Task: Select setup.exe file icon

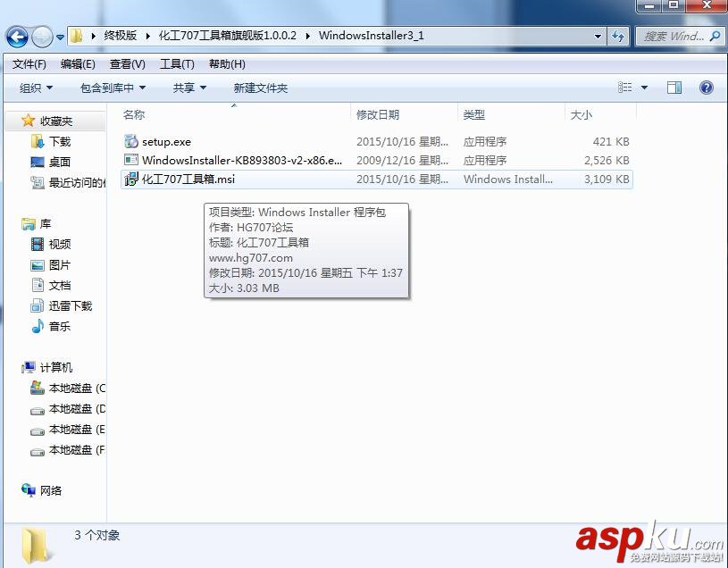Action: point(131,141)
